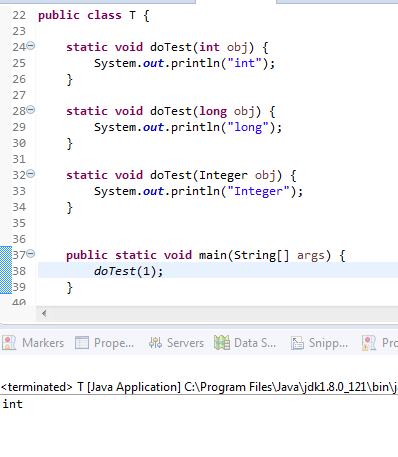Click line number 22 in the gutter
Screen dimensions: 398x457
pyautogui.click(x=19, y=15)
